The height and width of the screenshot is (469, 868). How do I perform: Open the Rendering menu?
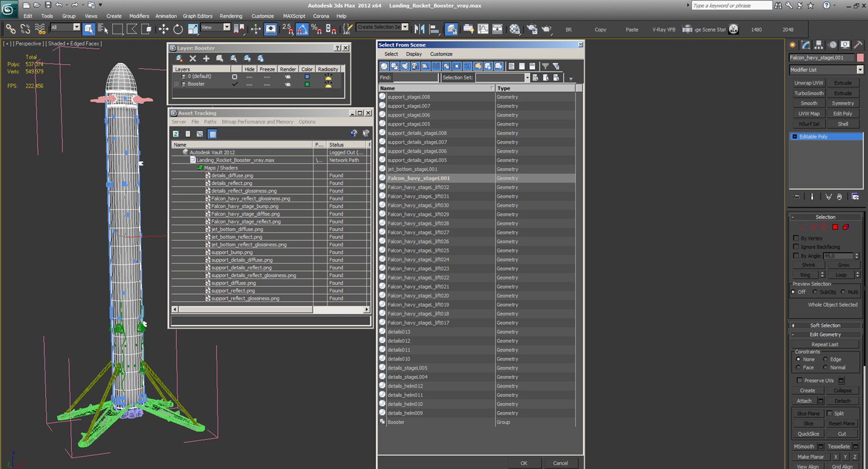tap(231, 16)
